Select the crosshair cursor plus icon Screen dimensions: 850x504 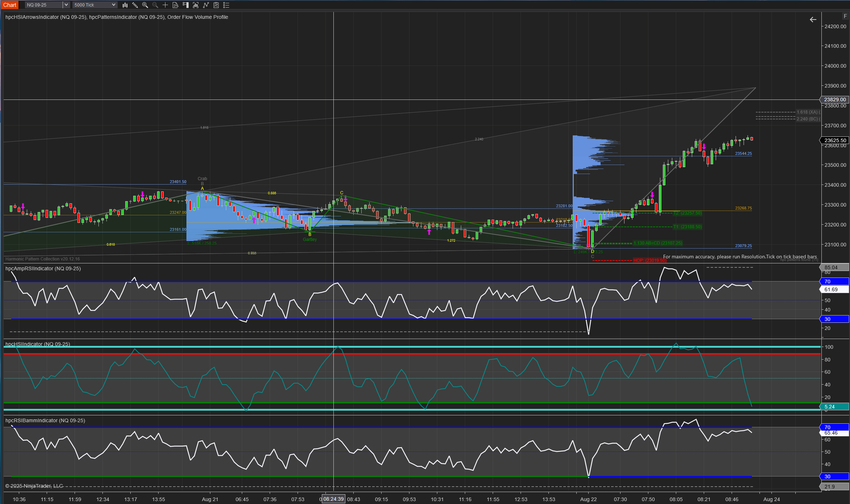[165, 5]
